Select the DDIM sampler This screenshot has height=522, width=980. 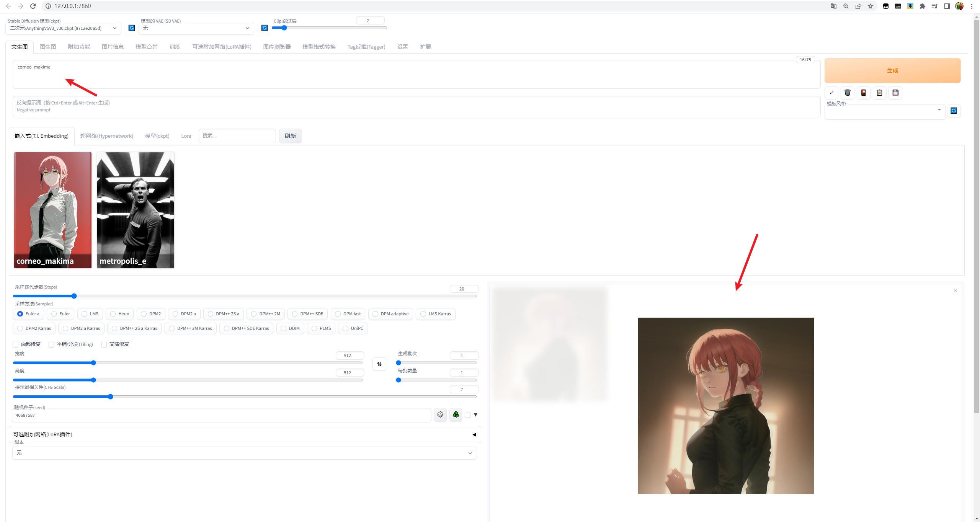[290, 328]
